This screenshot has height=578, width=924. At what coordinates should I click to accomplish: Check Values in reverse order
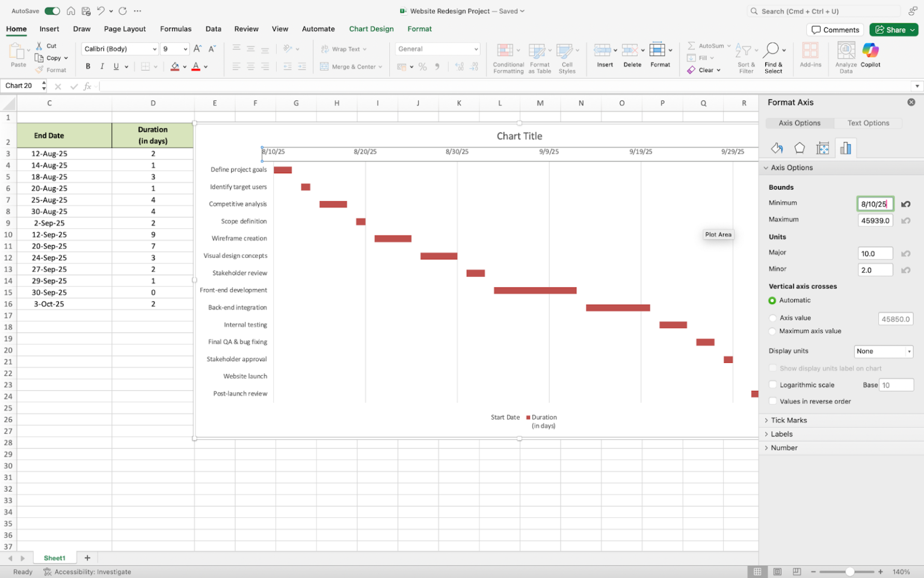(772, 401)
